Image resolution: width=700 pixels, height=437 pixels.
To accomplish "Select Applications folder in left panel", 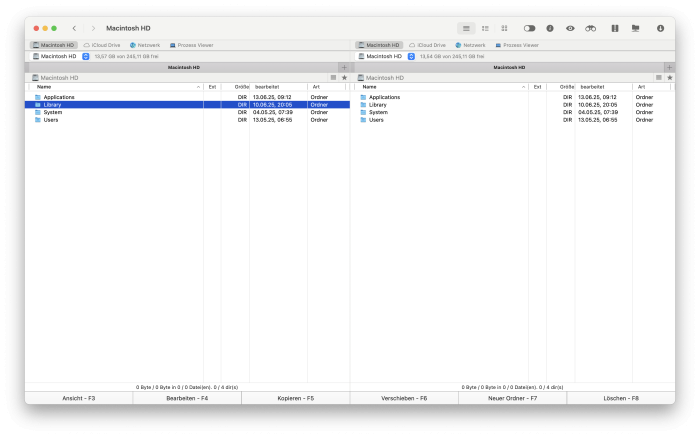I will [x=188, y=97].
